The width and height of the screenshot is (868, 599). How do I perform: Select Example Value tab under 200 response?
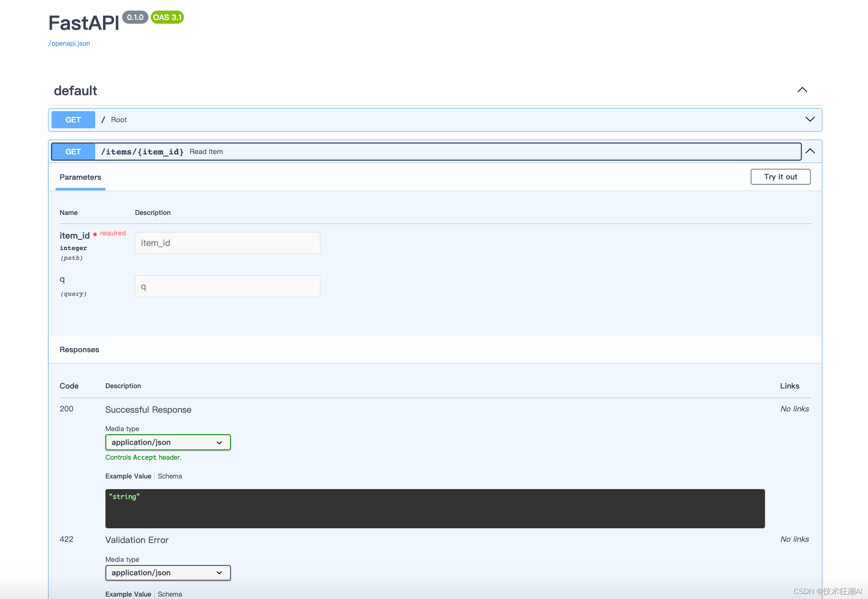(x=128, y=476)
